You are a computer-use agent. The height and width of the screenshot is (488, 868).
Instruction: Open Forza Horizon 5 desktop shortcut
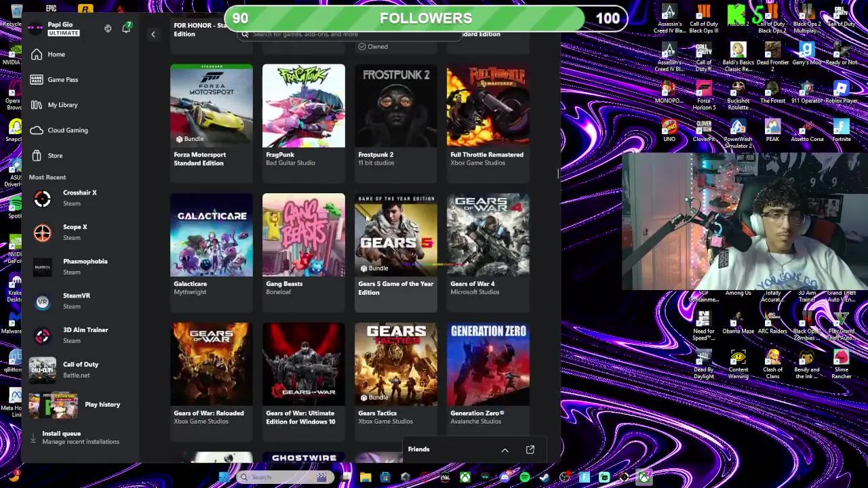tap(704, 95)
